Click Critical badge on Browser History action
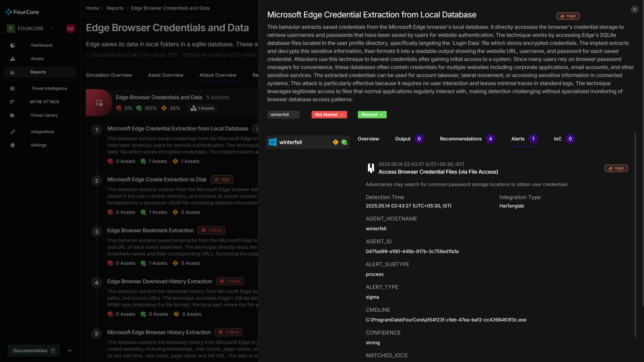The width and height of the screenshot is (644, 362). coord(228,332)
